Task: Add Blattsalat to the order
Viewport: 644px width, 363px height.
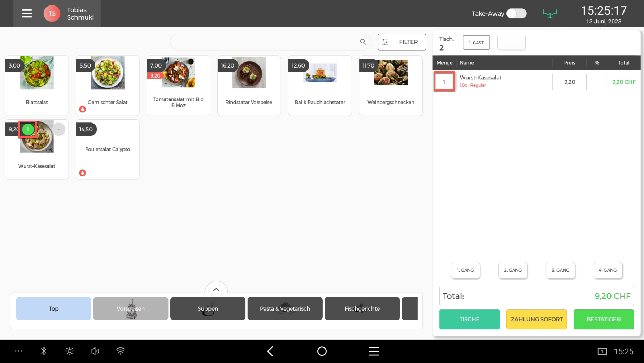Action: (37, 86)
